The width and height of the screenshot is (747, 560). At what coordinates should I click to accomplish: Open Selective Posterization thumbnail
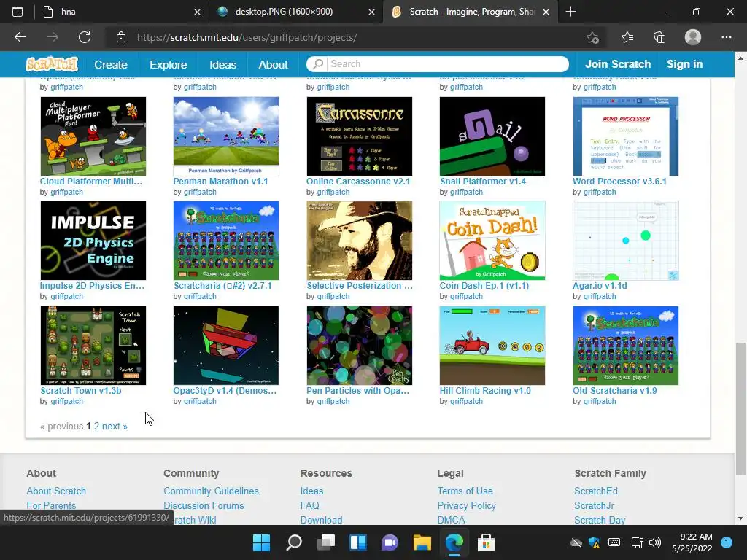click(x=359, y=241)
